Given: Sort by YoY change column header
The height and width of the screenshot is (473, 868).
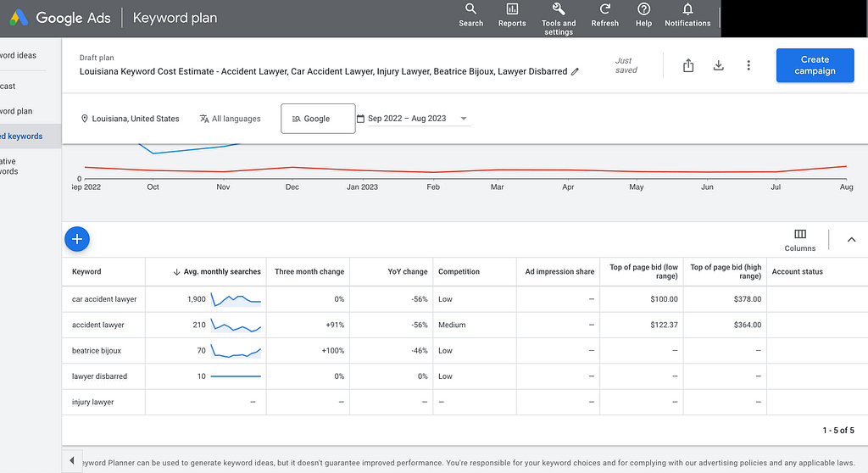Looking at the screenshot, I should [x=408, y=271].
